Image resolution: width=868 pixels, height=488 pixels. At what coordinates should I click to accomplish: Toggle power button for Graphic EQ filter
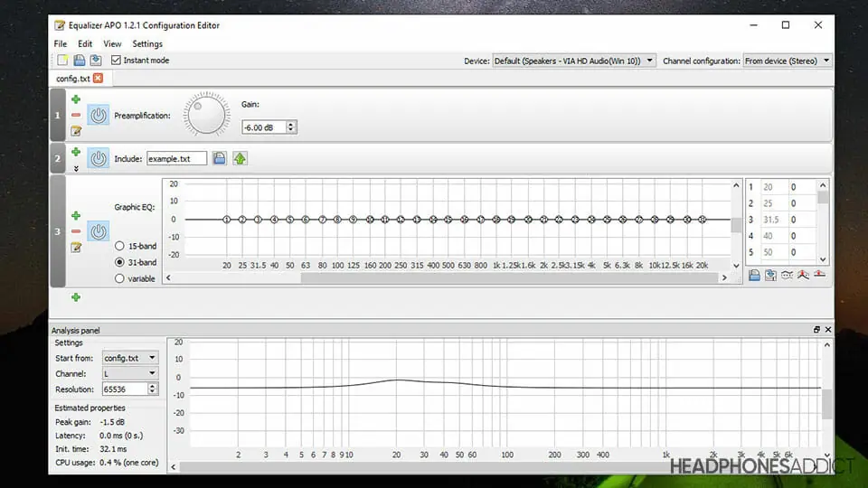(x=99, y=232)
